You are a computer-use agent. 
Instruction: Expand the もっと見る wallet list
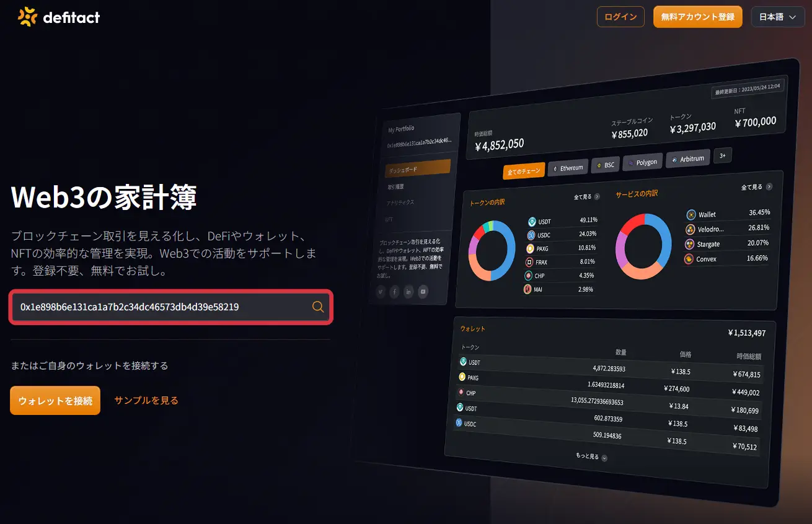point(591,457)
